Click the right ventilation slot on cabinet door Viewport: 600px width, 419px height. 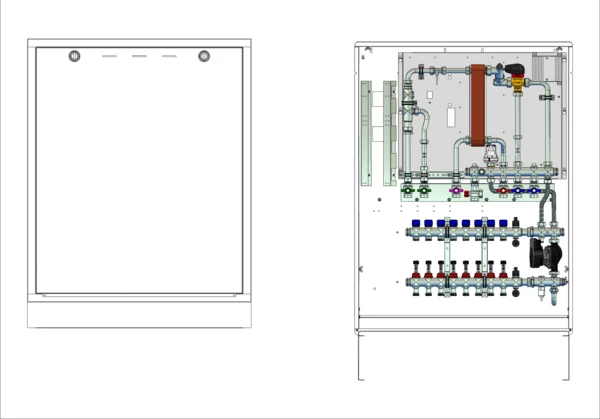[169, 56]
